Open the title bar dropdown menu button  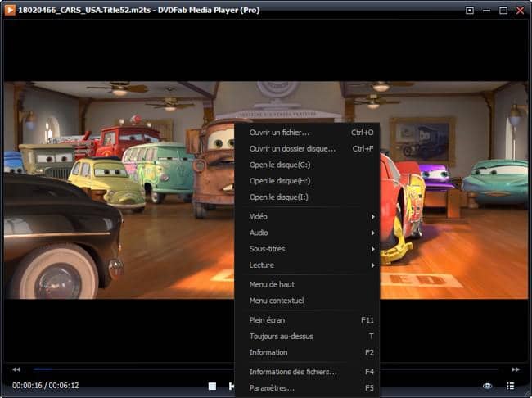(x=470, y=10)
